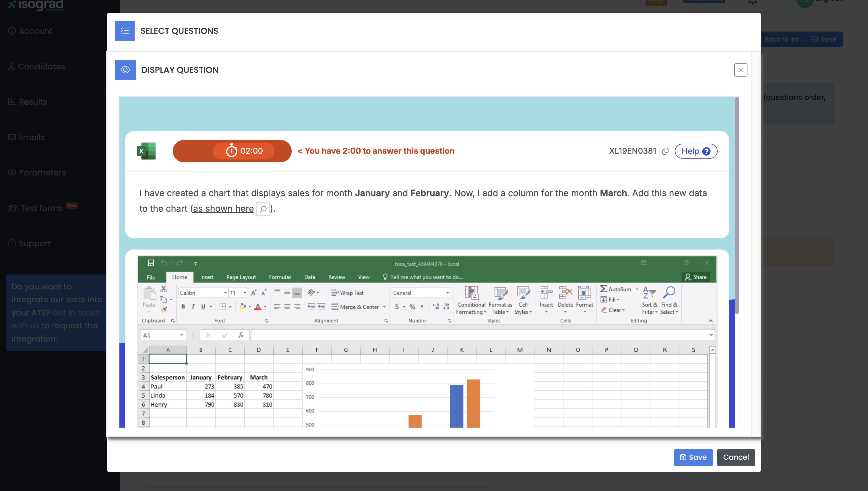Click the Insert Function fx icon
The image size is (868, 491).
point(241,335)
